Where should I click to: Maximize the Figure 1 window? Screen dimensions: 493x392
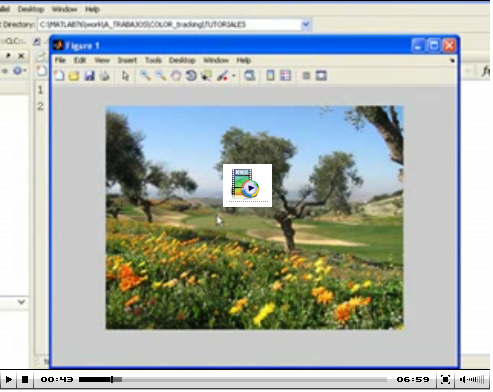pyautogui.click(x=433, y=46)
